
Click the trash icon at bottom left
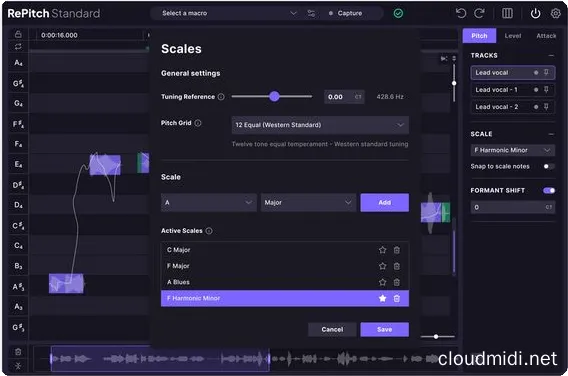pyautogui.click(x=18, y=352)
